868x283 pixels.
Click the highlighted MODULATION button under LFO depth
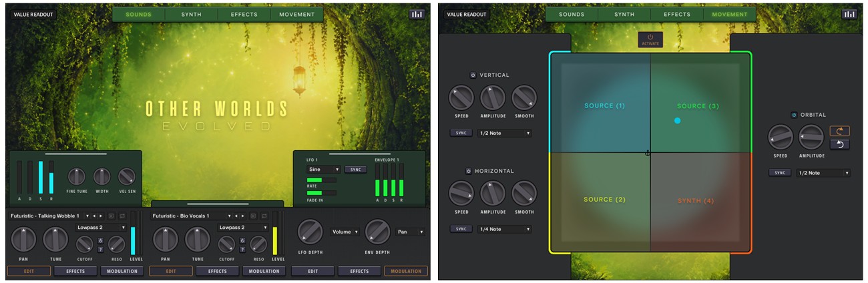click(x=406, y=271)
